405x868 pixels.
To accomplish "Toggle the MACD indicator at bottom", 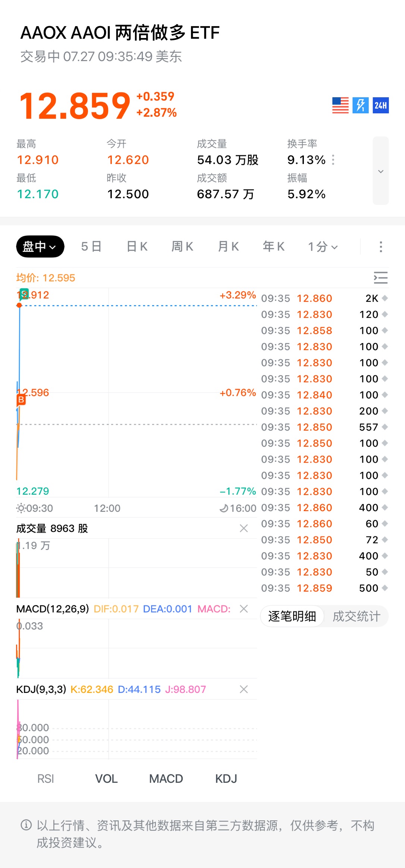I will pos(166,779).
